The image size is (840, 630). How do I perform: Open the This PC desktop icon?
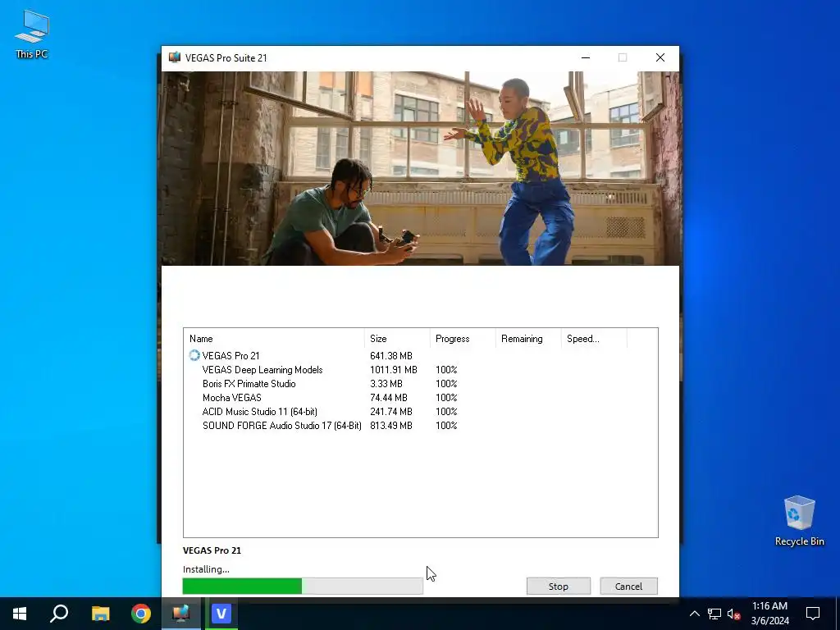[32, 34]
